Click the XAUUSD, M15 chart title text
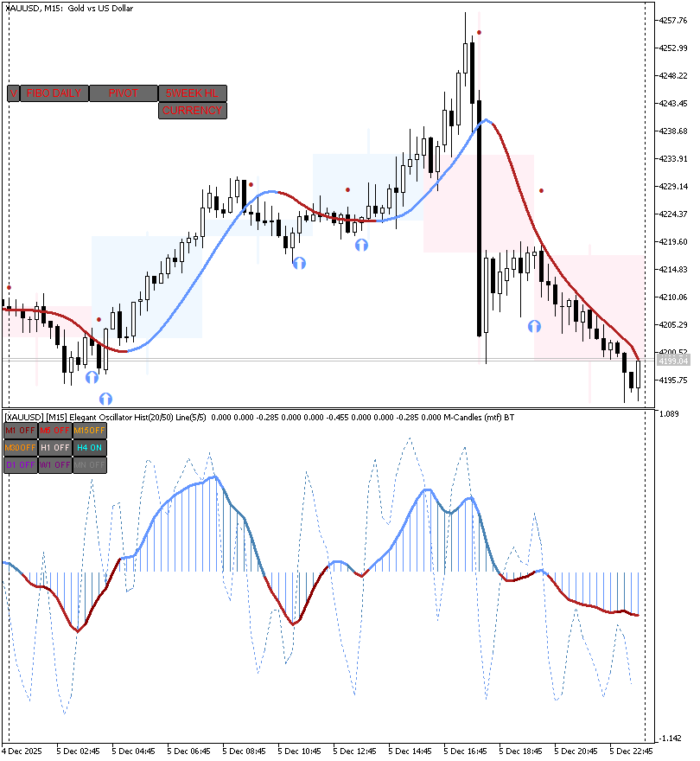This screenshot has height=761, width=700. pos(69,9)
